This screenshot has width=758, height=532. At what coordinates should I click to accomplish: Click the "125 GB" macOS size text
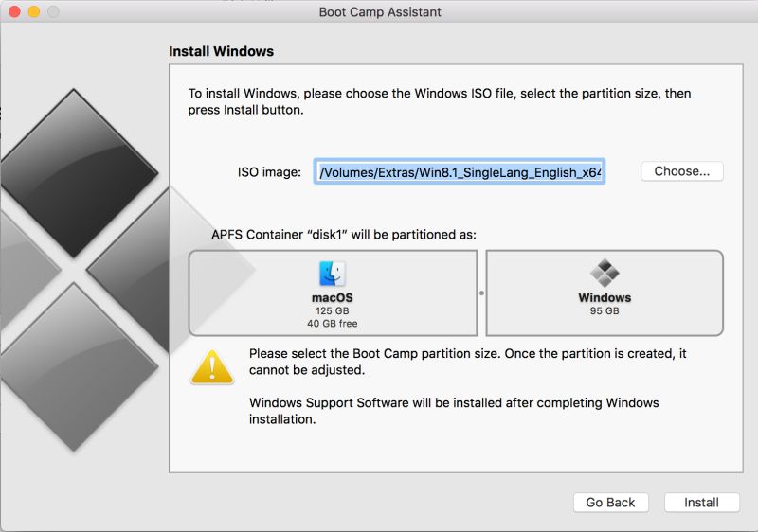point(333,310)
